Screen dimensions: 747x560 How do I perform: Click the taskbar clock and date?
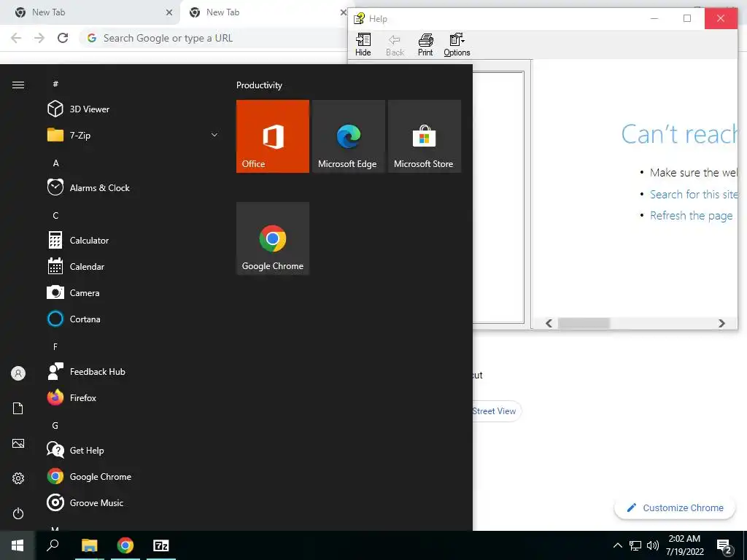(x=684, y=545)
